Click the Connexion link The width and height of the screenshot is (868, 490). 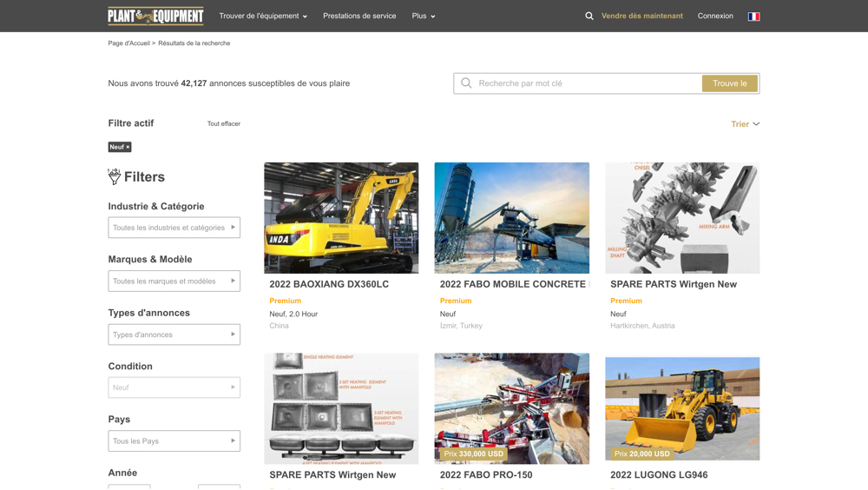pyautogui.click(x=715, y=17)
